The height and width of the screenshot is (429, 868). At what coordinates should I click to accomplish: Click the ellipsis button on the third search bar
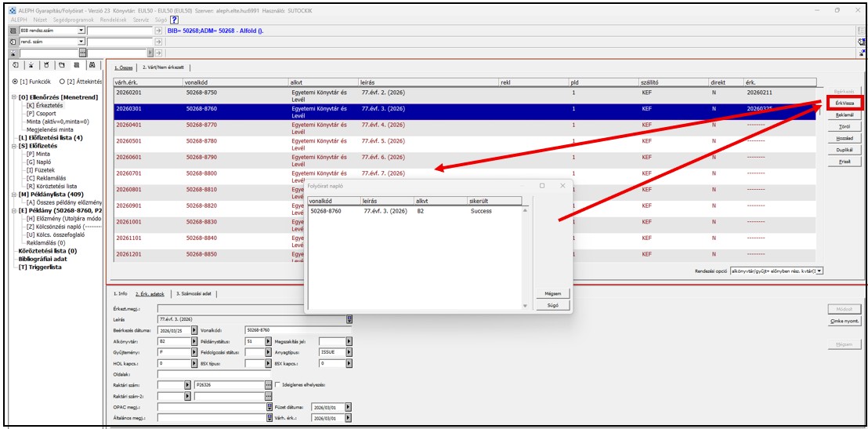click(83, 53)
